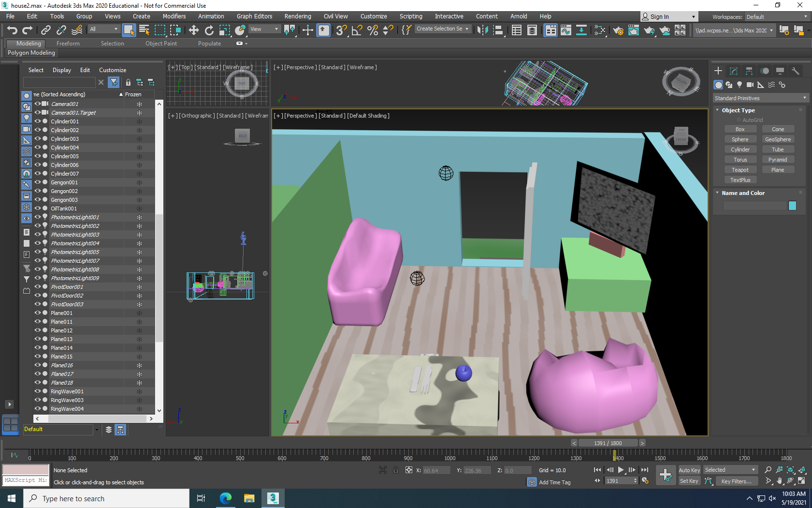Toggle the Auto Key animation mode

pyautogui.click(x=689, y=470)
